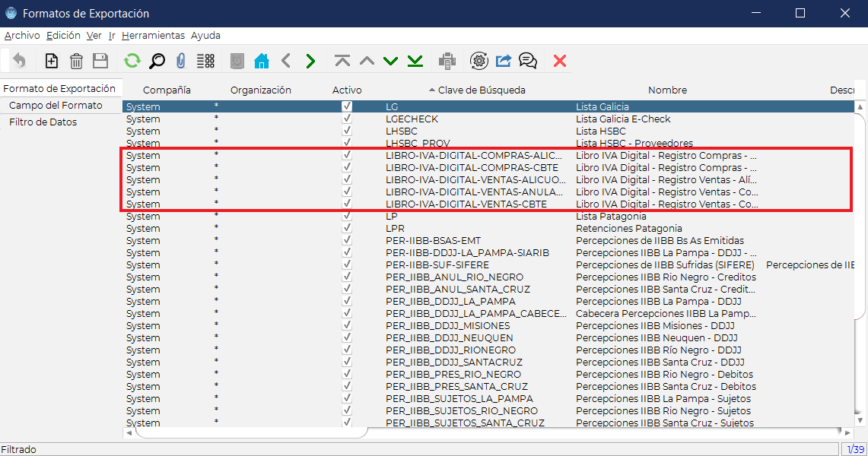The image size is (868, 456).
Task: Toggle Activo checkbox for PER_IIBB_SUJETOS_LA_PAMPA row
Action: pos(347,398)
